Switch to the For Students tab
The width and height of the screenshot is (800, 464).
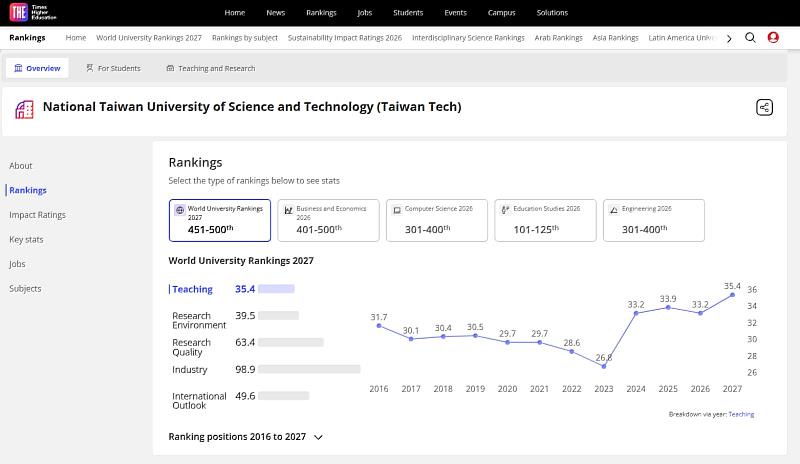[113, 68]
